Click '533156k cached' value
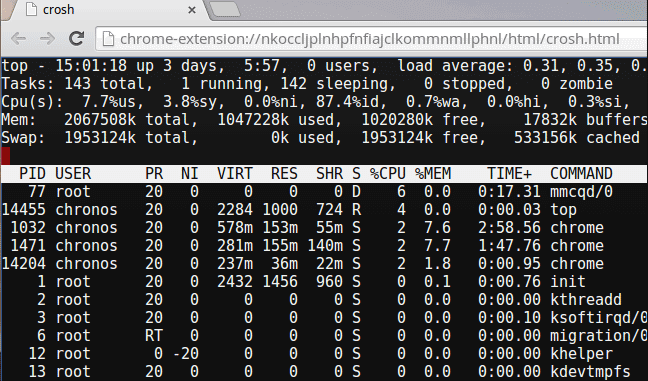 (x=577, y=138)
